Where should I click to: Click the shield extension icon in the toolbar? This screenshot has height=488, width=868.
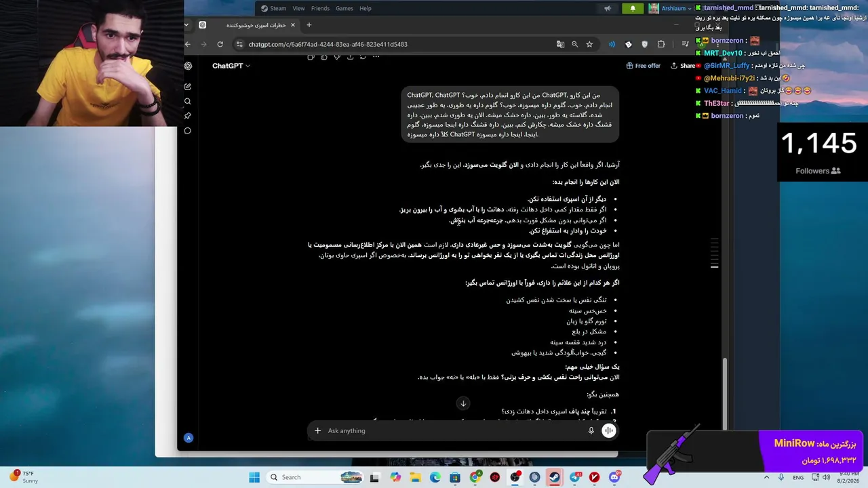click(x=644, y=44)
